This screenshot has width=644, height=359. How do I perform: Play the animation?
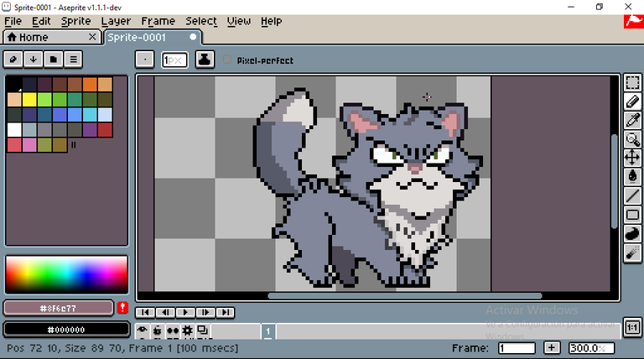coord(185,313)
